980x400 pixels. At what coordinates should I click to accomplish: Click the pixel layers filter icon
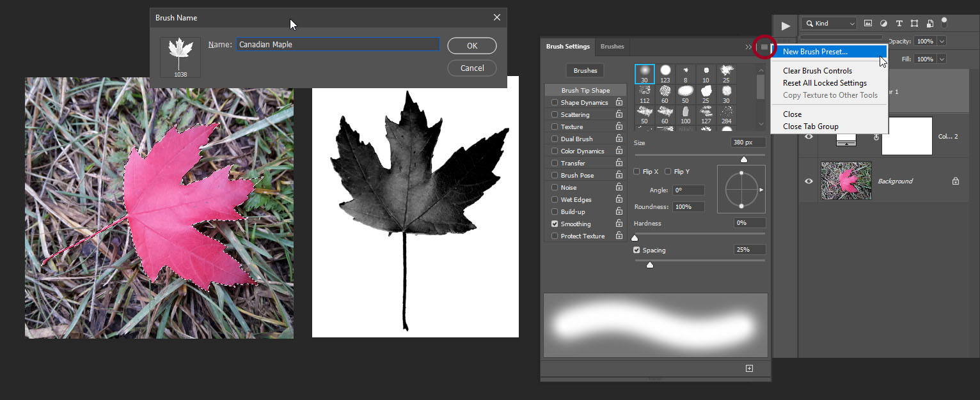click(x=868, y=23)
